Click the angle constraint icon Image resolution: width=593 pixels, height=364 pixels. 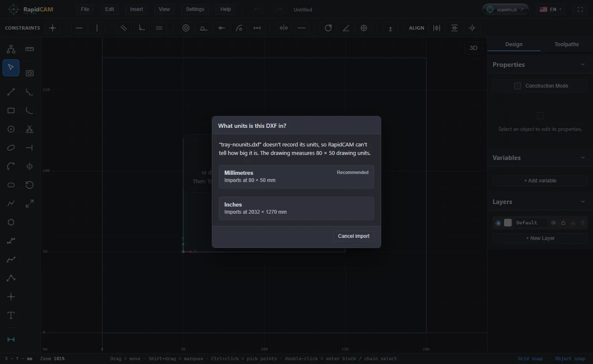tap(346, 28)
